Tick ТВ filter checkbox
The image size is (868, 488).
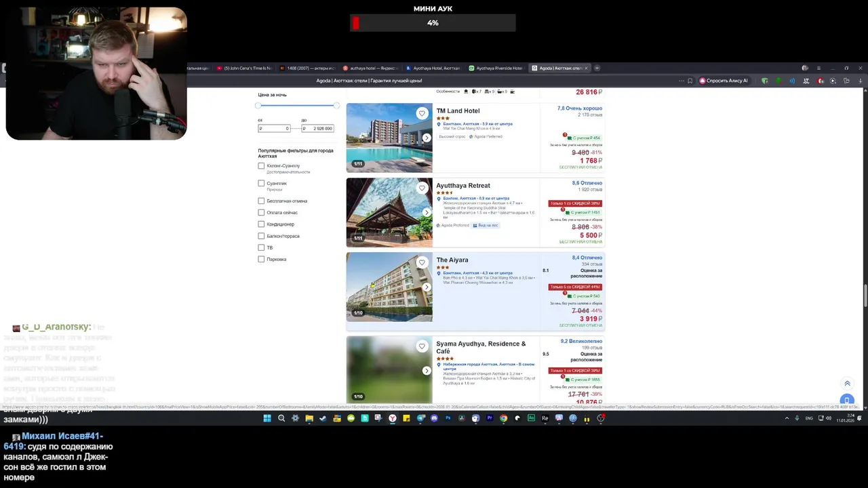point(261,247)
